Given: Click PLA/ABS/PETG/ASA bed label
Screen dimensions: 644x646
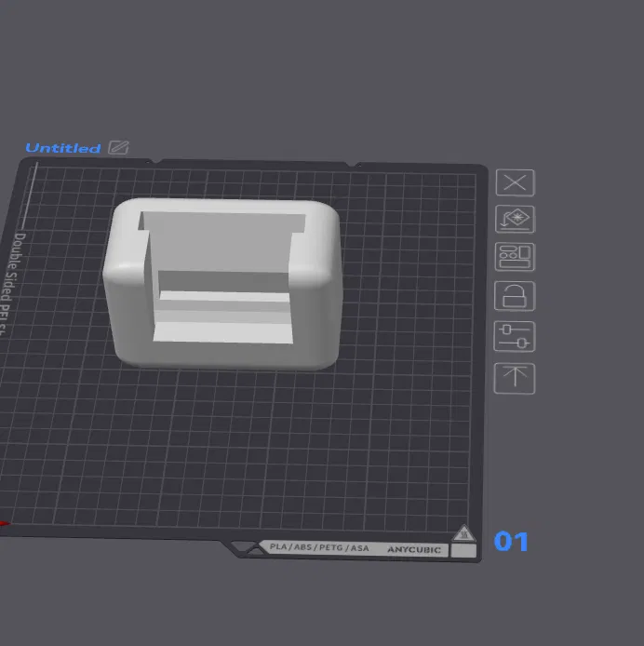Looking at the screenshot, I should click(319, 547).
